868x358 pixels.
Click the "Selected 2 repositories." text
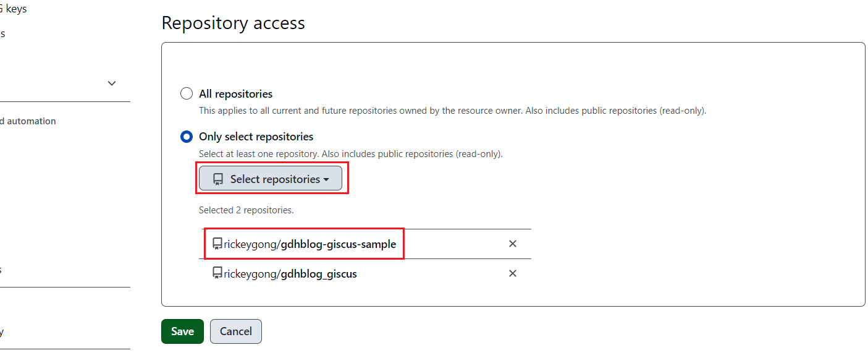point(246,210)
